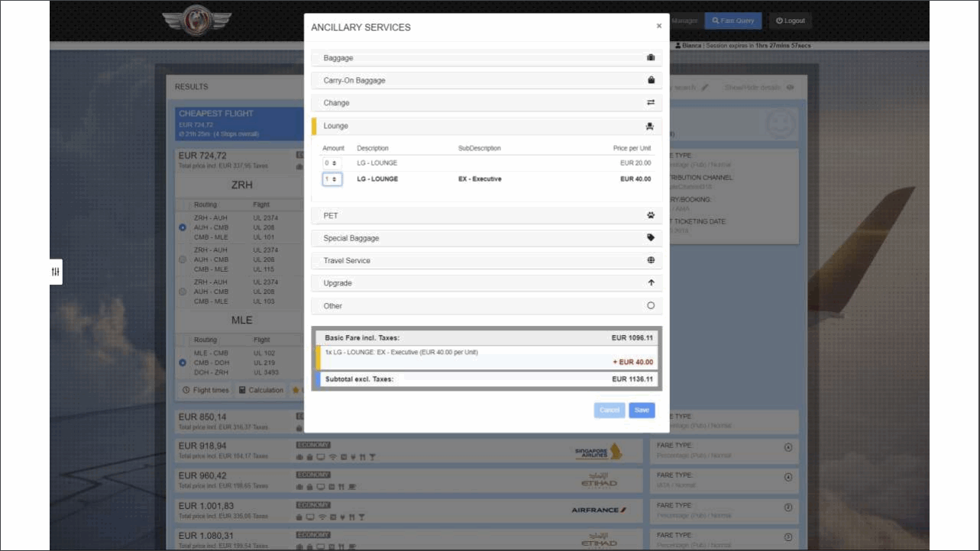Select the third ZRH routing option with UL 103
980x551 pixels.
(x=182, y=292)
